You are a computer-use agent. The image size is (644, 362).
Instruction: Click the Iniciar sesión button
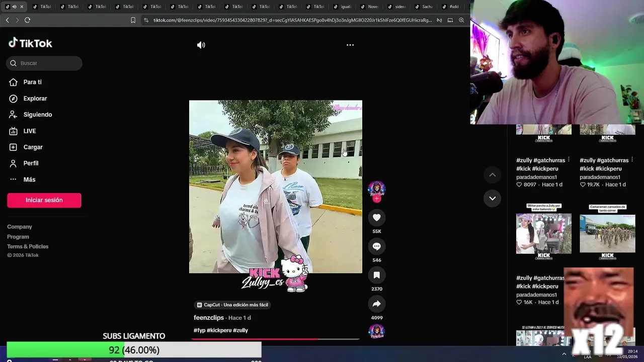44,200
